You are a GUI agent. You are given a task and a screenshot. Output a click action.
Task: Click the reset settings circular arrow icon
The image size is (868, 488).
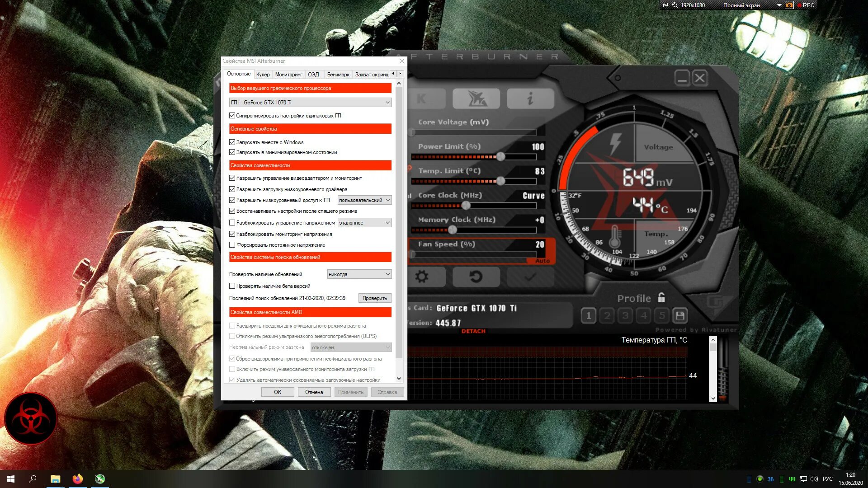[476, 277]
